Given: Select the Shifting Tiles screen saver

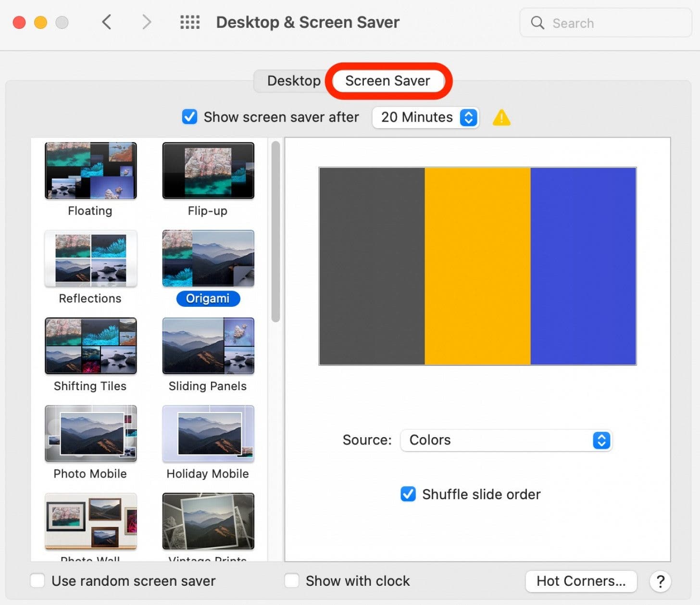Looking at the screenshot, I should coord(90,346).
